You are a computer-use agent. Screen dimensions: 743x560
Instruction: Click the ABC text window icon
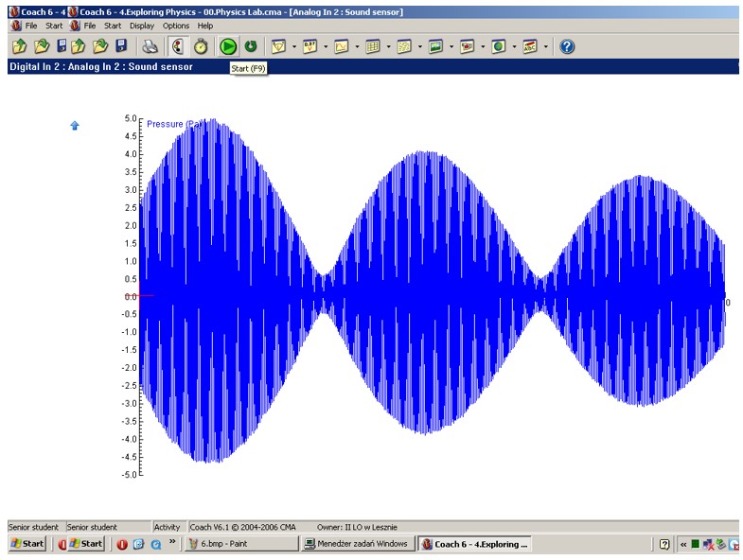530,45
